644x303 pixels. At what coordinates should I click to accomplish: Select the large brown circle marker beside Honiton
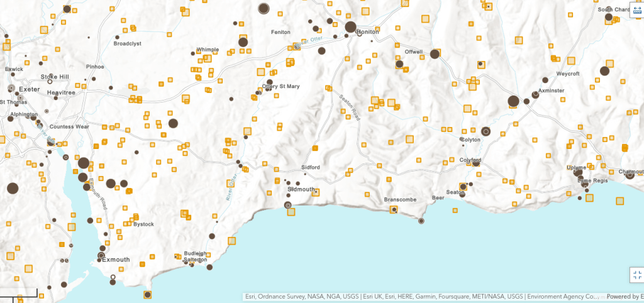pos(350,26)
